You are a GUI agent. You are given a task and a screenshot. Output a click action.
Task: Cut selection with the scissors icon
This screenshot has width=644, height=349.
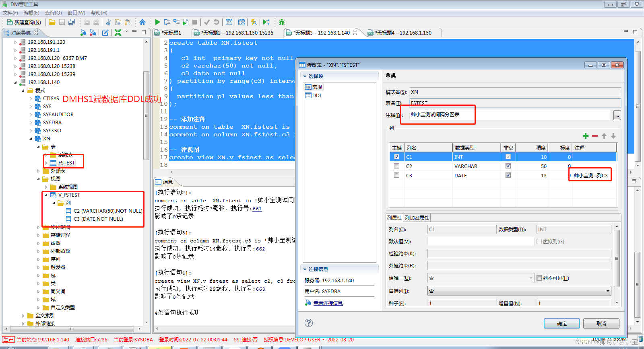click(x=108, y=22)
